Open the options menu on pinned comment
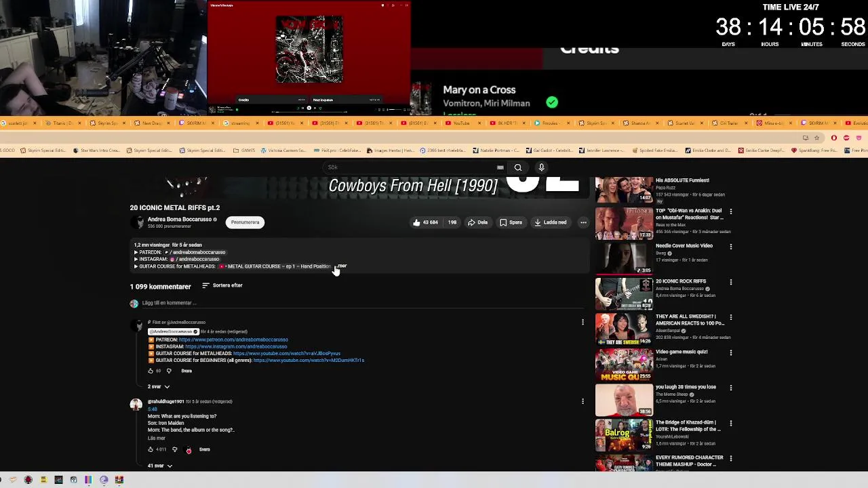This screenshot has height=488, width=868. coord(583,322)
